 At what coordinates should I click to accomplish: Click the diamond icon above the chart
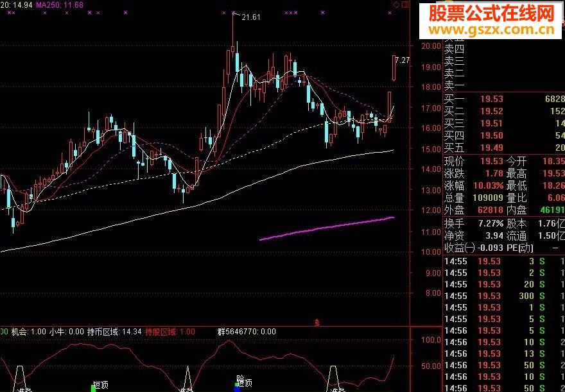pyautogui.click(x=396, y=4)
